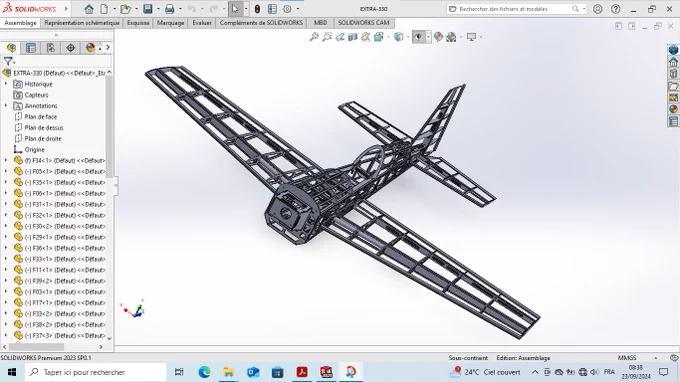Open the Options dropdown arrow
Screen dimensions: 680x382
click(298, 9)
